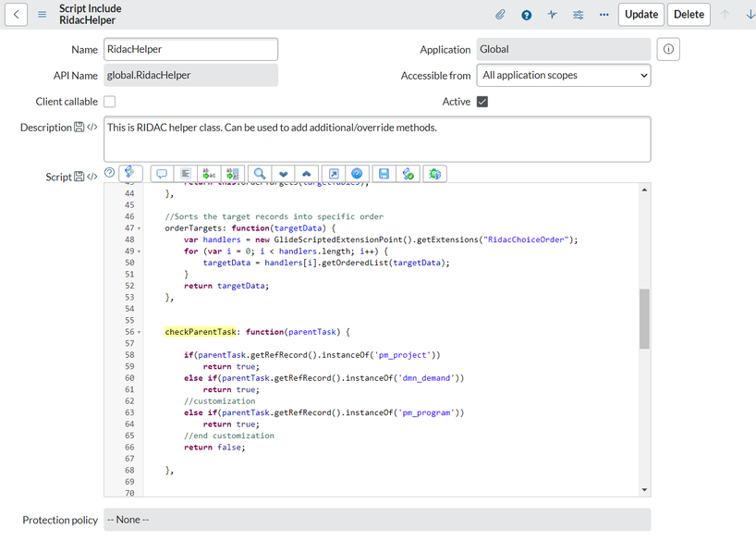This screenshot has width=756, height=540.
Task: Open the Protection policy dropdown
Action: point(377,520)
